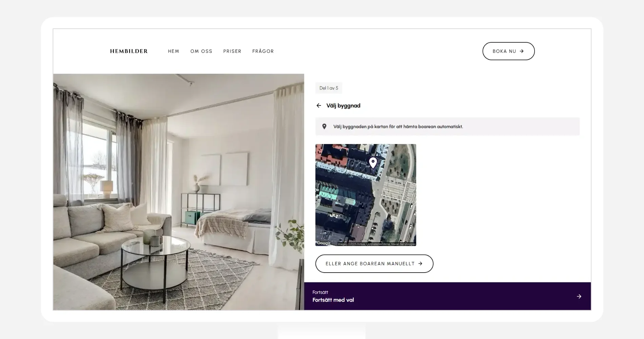Click the arrow on the Fortsätt med val bar
The width and height of the screenshot is (644, 339).
(579, 296)
